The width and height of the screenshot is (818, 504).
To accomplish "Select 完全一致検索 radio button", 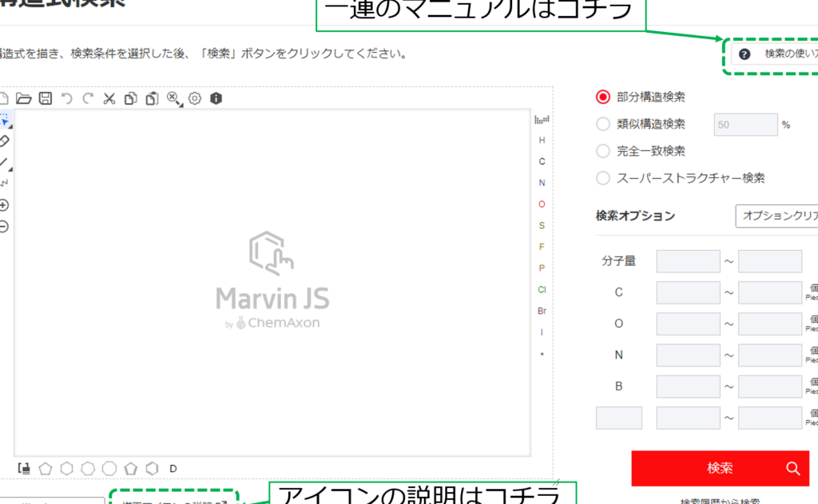I will point(602,151).
